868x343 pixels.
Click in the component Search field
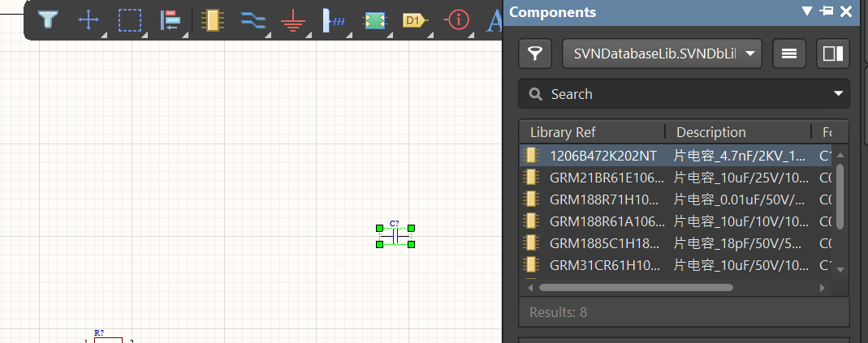(684, 93)
